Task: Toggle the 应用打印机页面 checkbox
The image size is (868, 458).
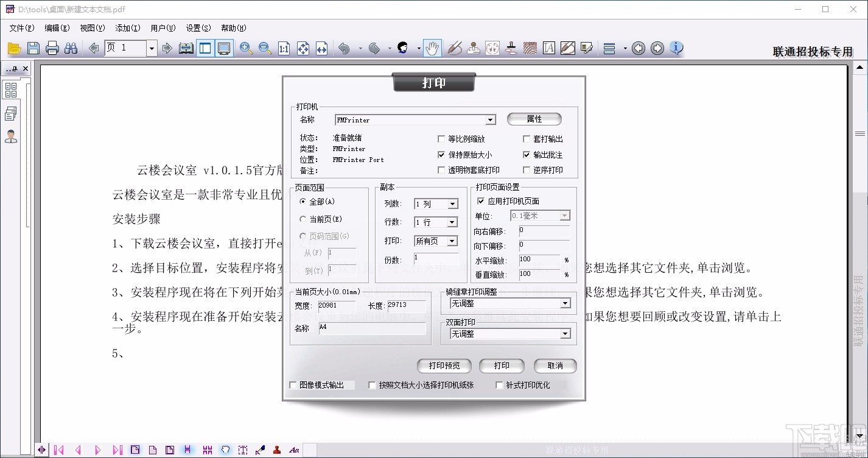Action: [x=481, y=201]
